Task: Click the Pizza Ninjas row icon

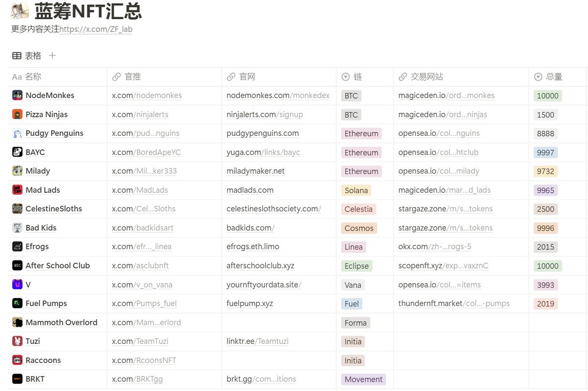Action: [17, 114]
